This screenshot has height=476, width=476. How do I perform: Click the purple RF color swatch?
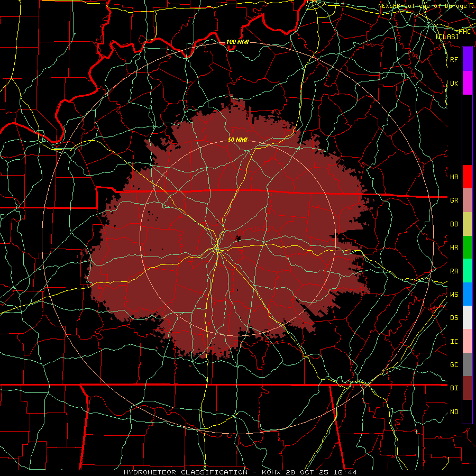(467, 59)
